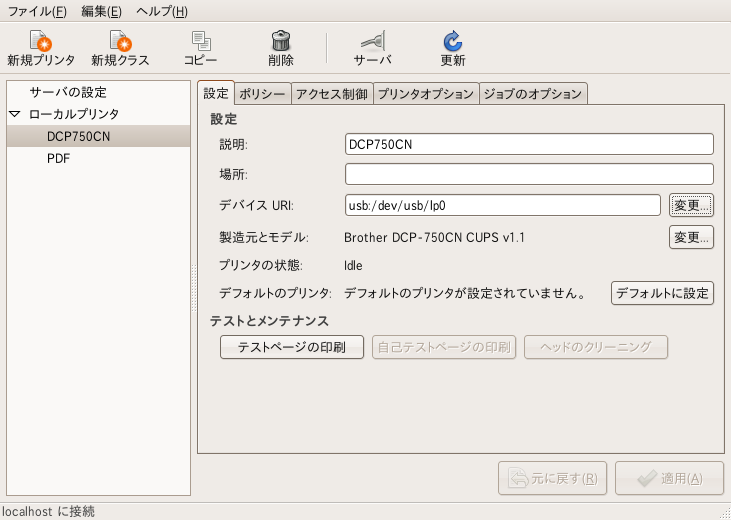Click the デフォルトに設定 button
Viewport: 731px width, 520px height.
pos(662,293)
